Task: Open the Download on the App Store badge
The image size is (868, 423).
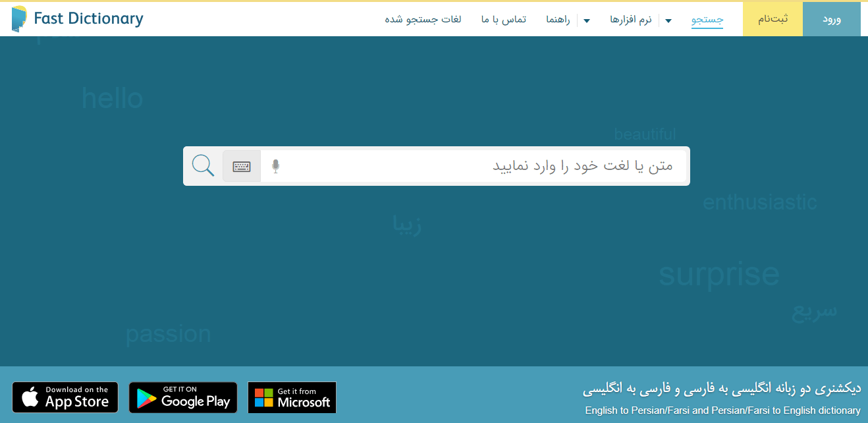Action: pyautogui.click(x=65, y=397)
